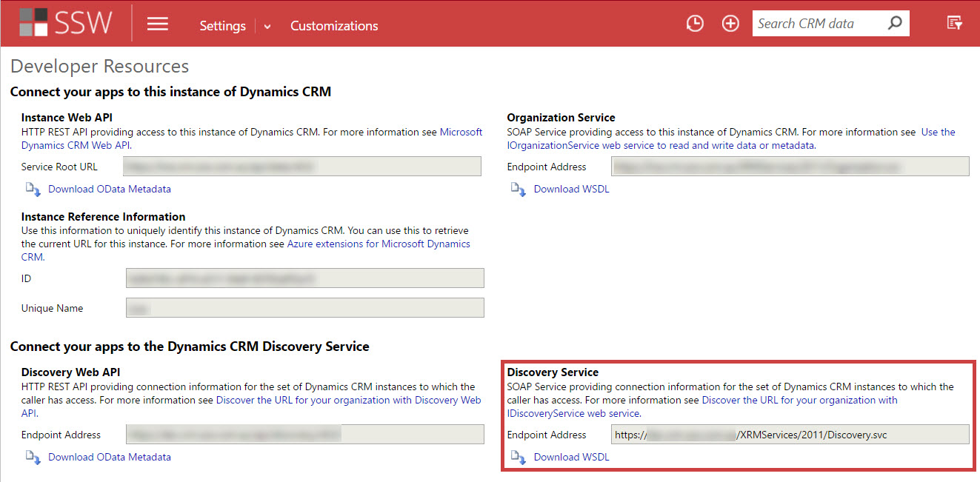980x482 pixels.
Task: Click the SSW logo in header
Action: (x=65, y=23)
